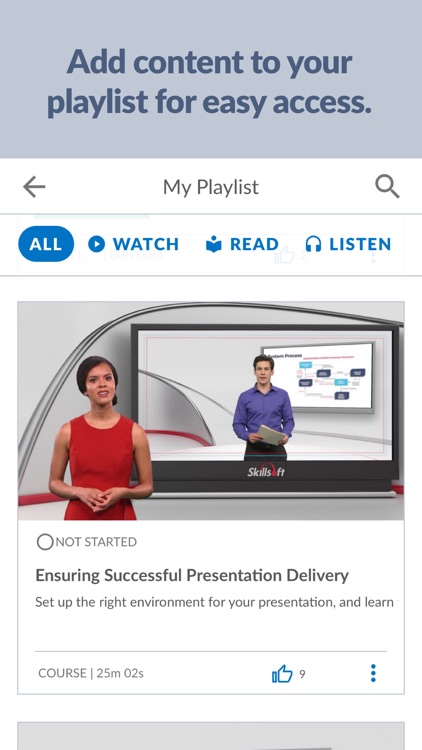422x750 pixels.
Task: Click the My Playlist header title
Action: (x=211, y=187)
